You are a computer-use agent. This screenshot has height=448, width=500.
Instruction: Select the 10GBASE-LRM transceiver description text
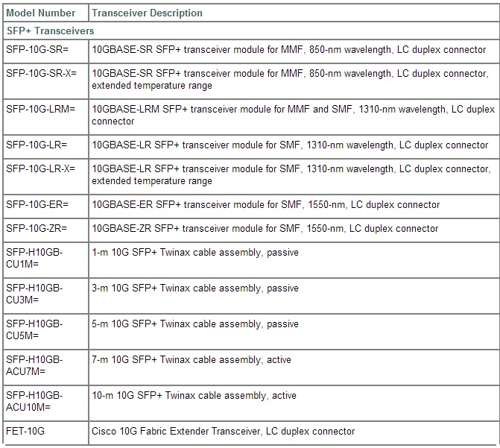[294, 116]
